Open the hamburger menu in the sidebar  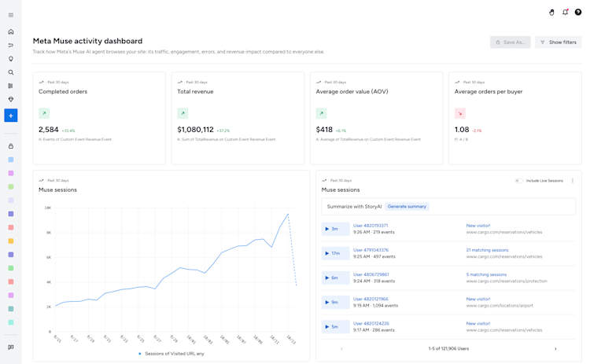[x=11, y=15]
